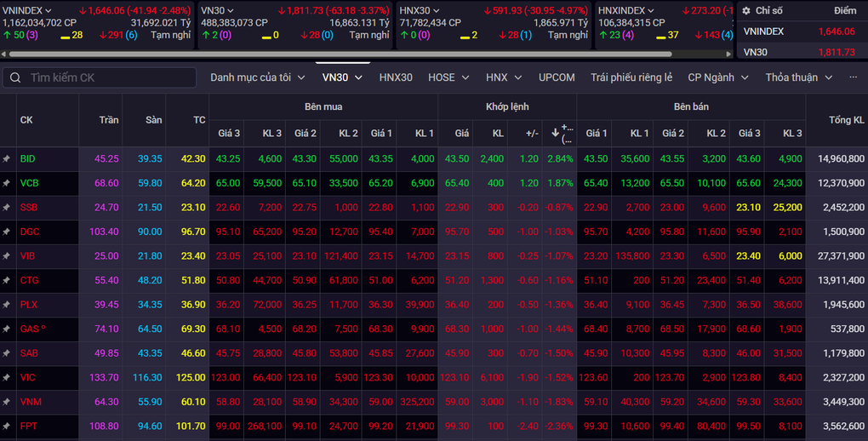Open CTG stock symbol details
Viewport: 868px width, 441px height.
29,281
